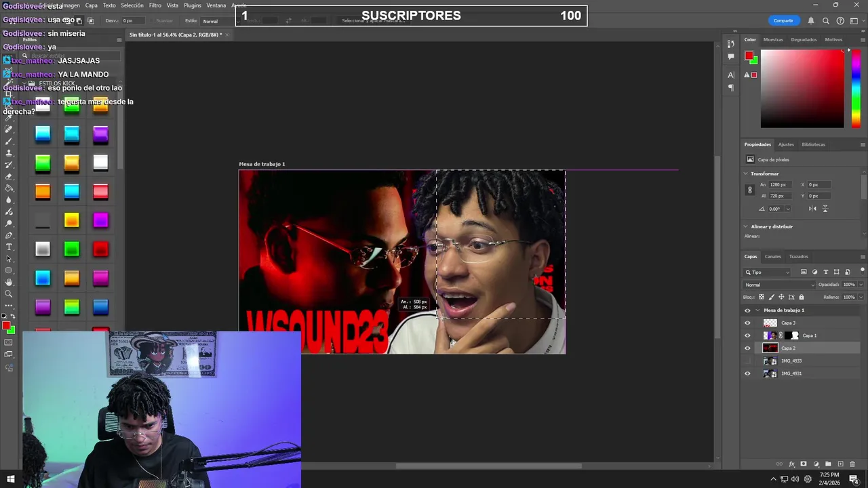
Task: Open the Layers panel options menu
Action: 863,256
